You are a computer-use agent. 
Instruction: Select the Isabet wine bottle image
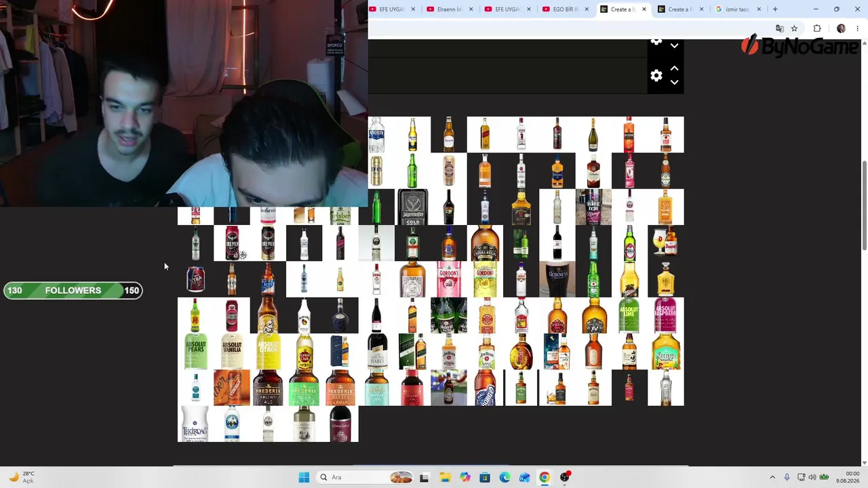(376, 352)
